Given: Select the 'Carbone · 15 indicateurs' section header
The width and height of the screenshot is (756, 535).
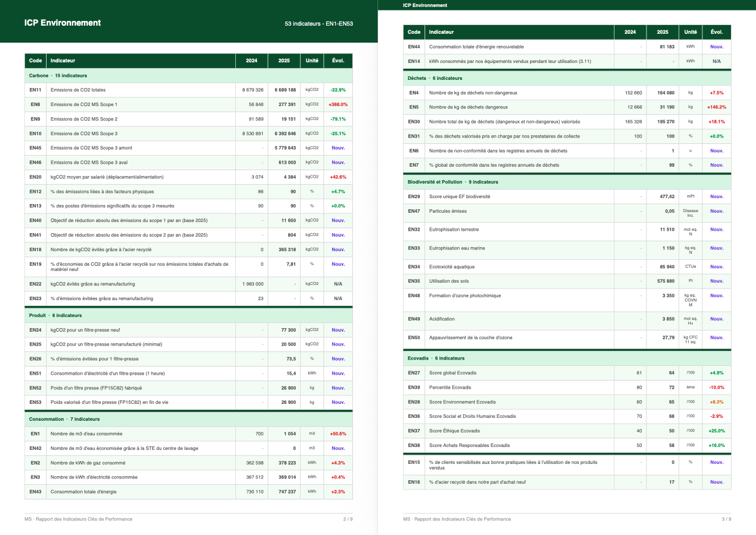Looking at the screenshot, I should tap(189, 76).
